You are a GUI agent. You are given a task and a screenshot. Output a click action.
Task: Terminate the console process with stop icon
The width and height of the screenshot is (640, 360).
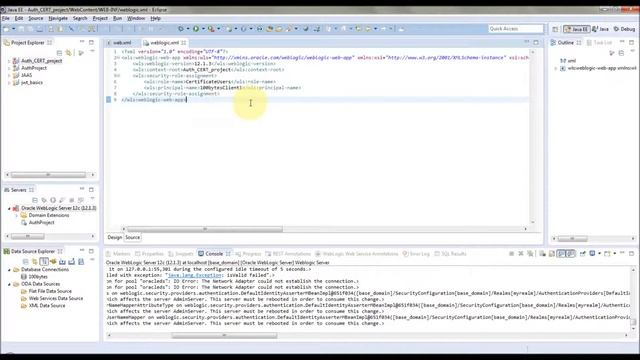tap(511, 254)
